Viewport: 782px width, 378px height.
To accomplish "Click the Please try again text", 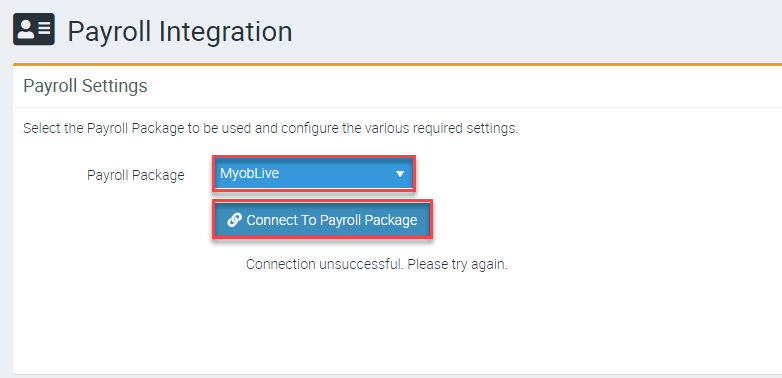I will click(x=457, y=264).
